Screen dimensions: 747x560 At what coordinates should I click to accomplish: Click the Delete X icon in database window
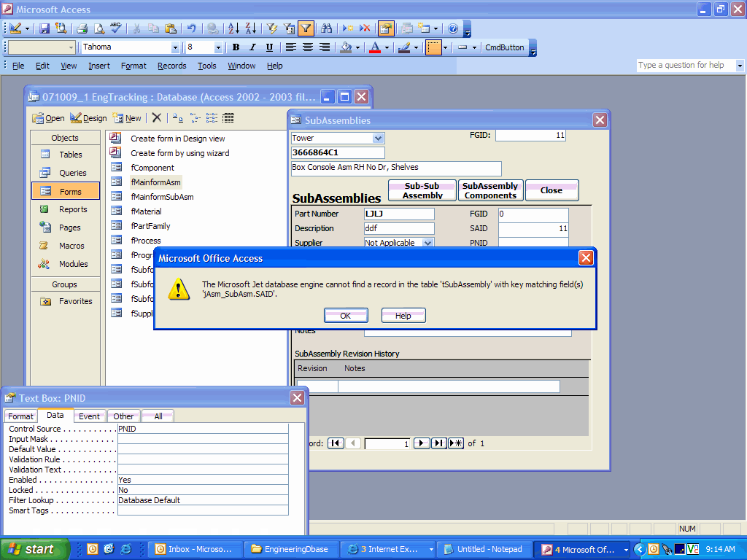[157, 117]
